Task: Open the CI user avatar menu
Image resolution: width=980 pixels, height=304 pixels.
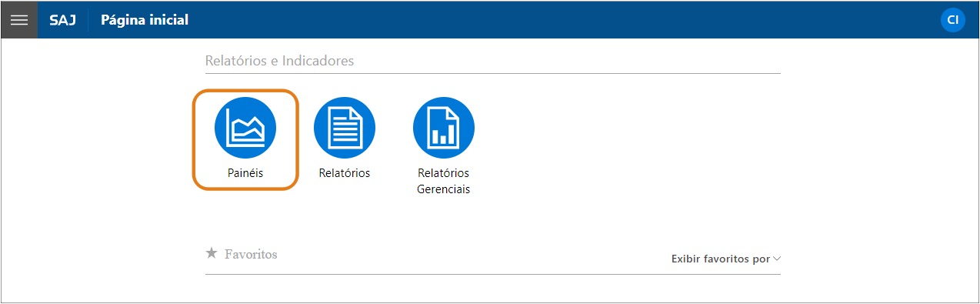Action: point(953,20)
